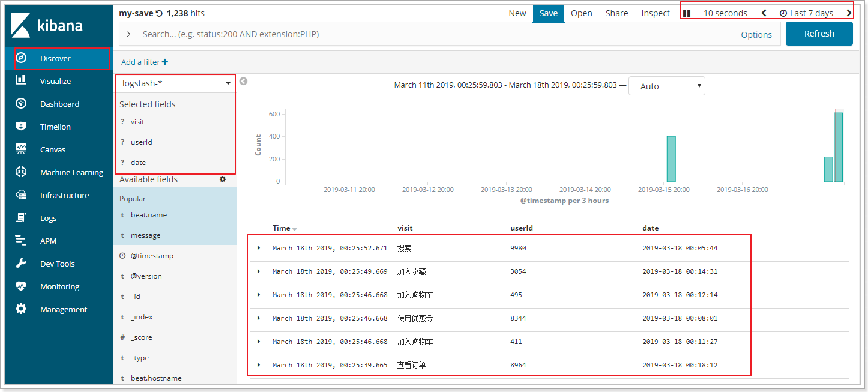Open the Visualize section icon
The height and width of the screenshot is (392, 868).
[21, 80]
